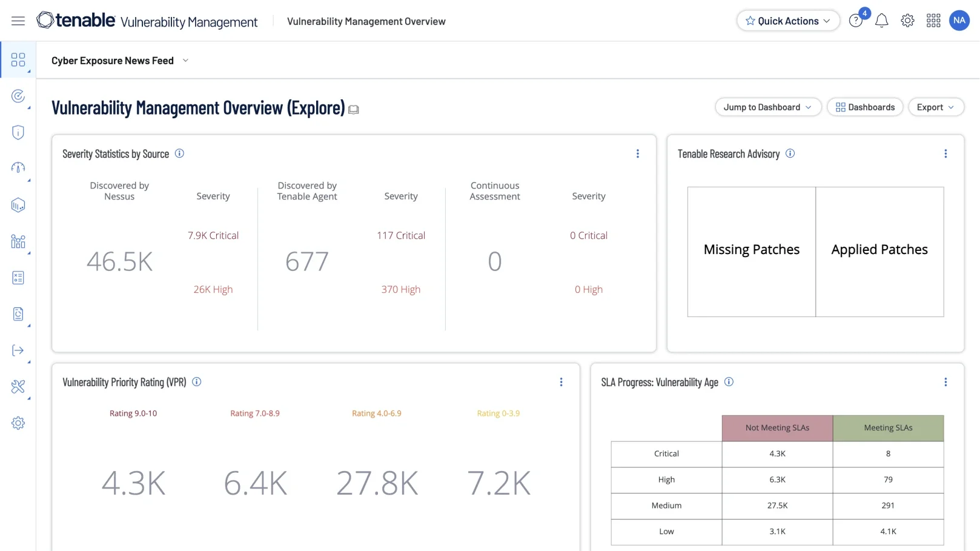
Task: Open the notifications bell
Action: pyautogui.click(x=882, y=21)
